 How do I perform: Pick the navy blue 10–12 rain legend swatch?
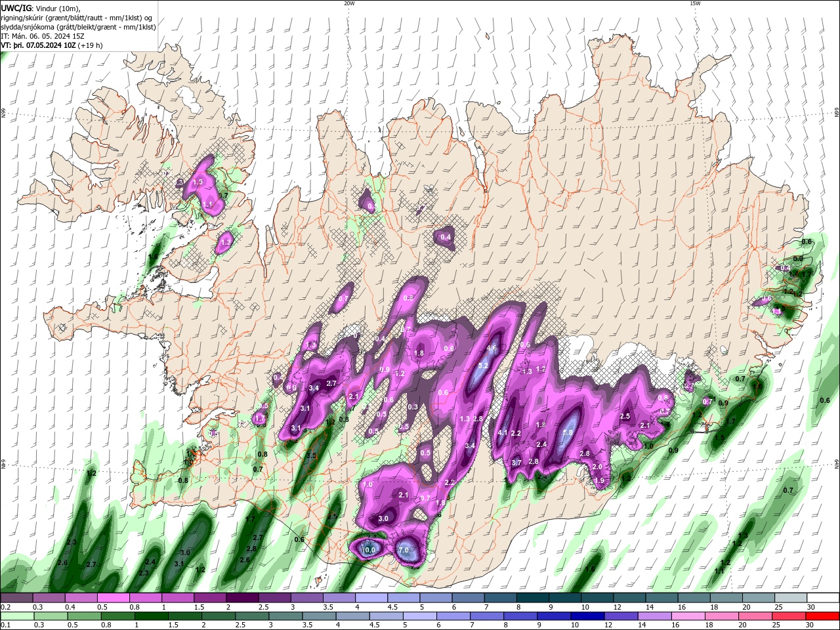586,616
